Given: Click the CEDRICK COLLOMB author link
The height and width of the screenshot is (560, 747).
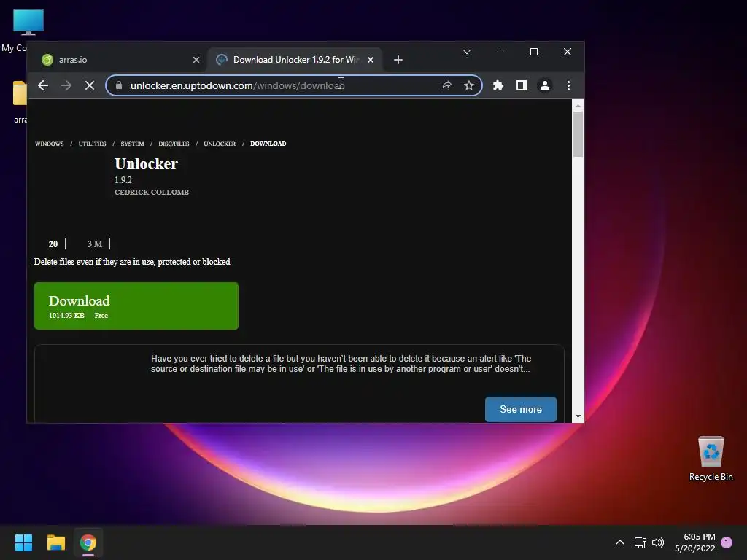Looking at the screenshot, I should tap(152, 192).
